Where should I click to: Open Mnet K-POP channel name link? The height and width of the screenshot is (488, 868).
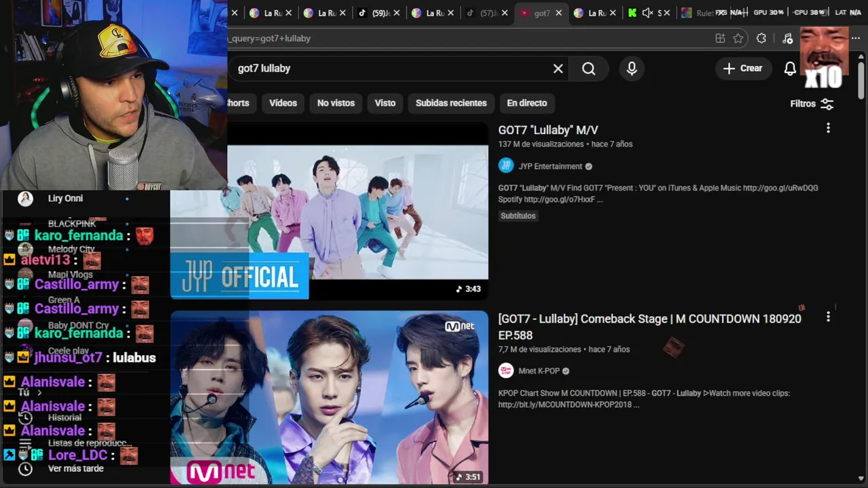coord(539,371)
